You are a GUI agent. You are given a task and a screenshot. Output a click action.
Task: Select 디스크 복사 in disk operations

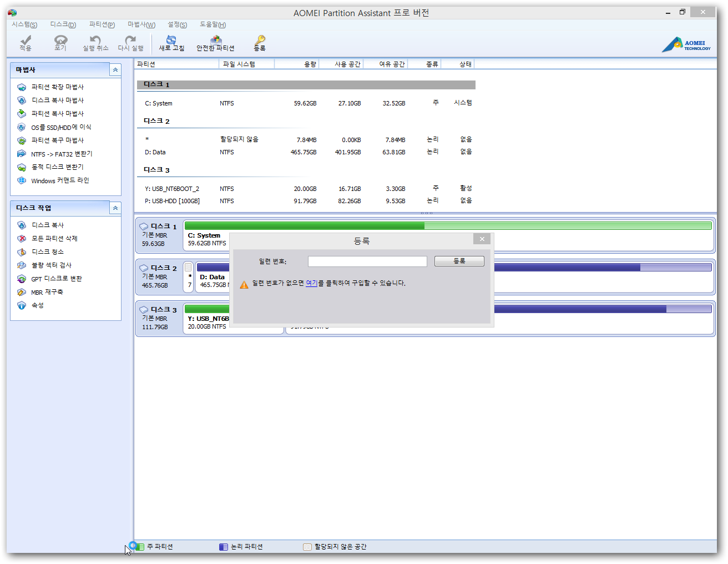pos(47,225)
